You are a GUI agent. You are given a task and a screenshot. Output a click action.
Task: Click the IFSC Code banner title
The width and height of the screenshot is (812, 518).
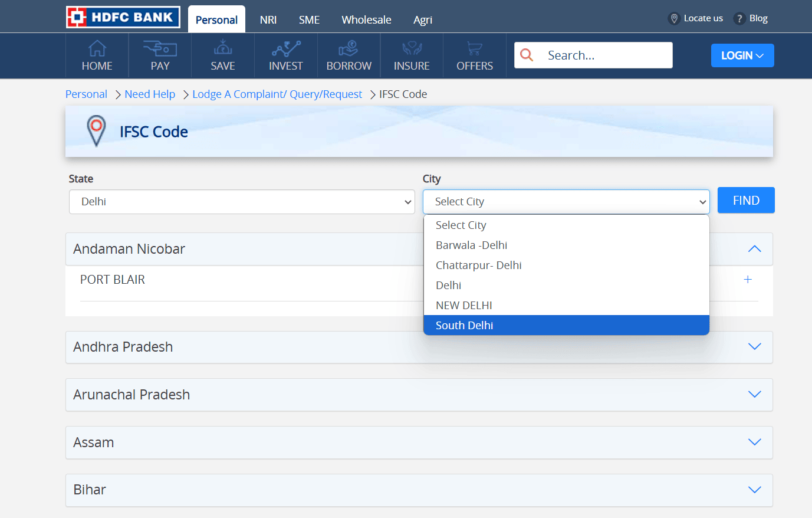[154, 132]
